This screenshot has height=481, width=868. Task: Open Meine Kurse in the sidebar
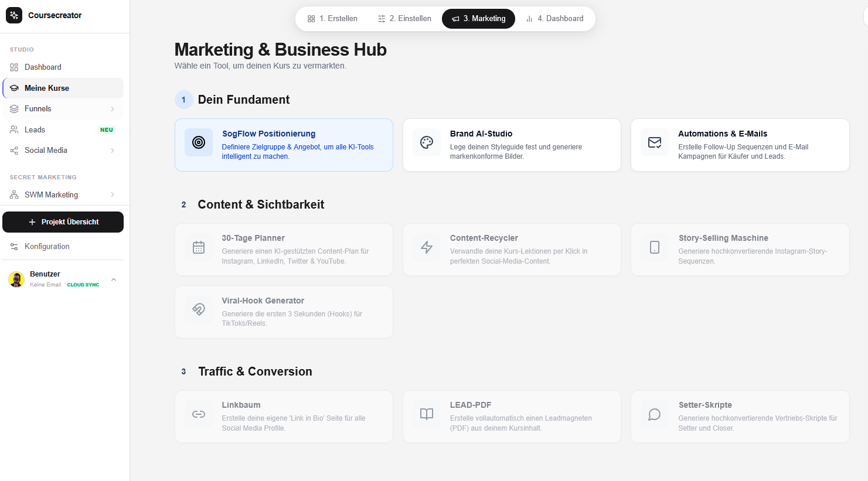(x=63, y=88)
